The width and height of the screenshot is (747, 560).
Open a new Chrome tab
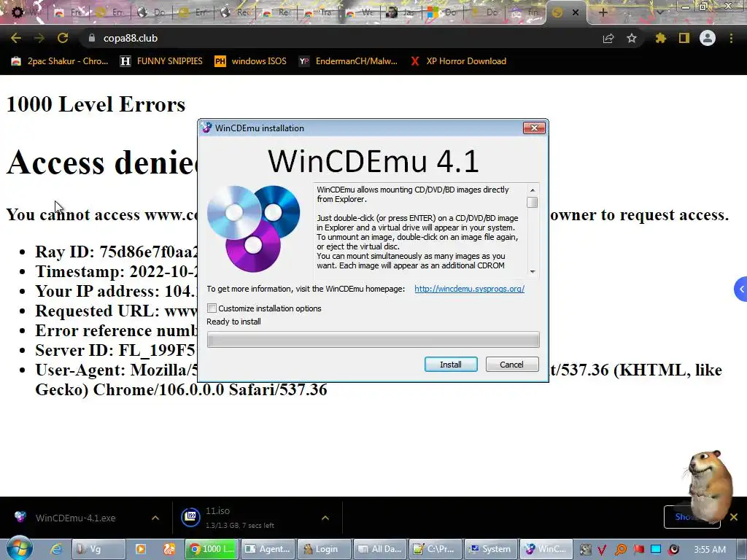coord(603,12)
